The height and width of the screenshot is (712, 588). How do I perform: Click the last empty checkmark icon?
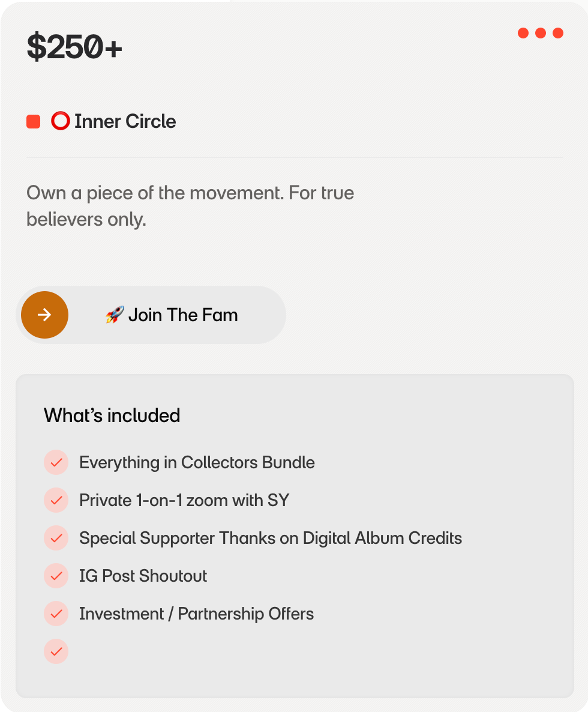tap(56, 651)
